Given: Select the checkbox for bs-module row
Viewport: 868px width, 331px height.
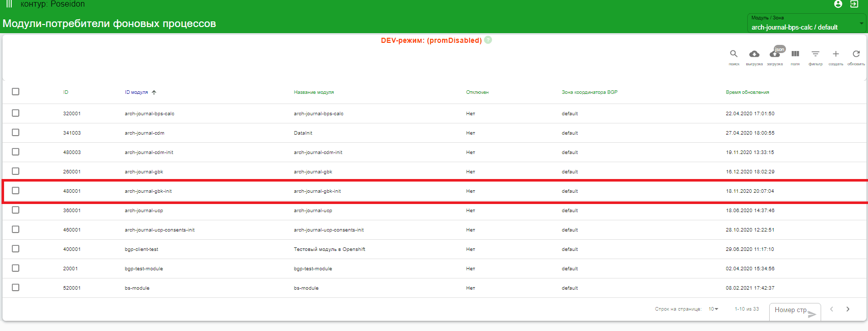Looking at the screenshot, I should pyautogui.click(x=16, y=288).
